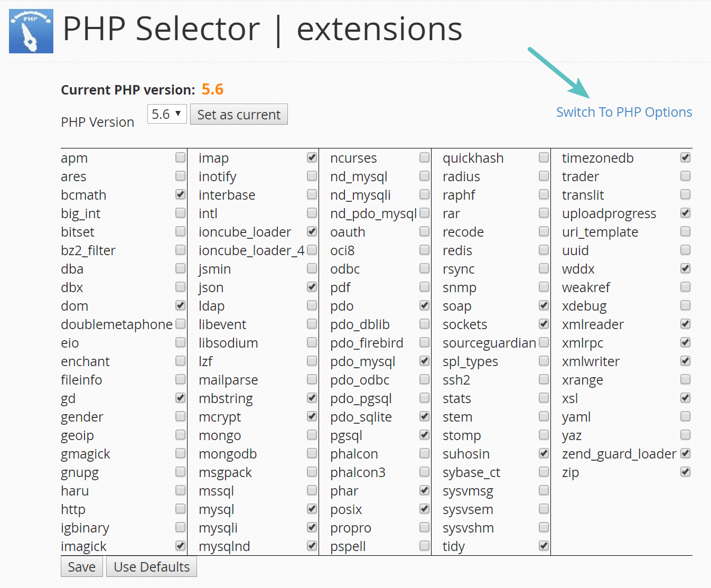This screenshot has height=588, width=711.
Task: Enable the redis extension checkbox
Action: pos(544,250)
